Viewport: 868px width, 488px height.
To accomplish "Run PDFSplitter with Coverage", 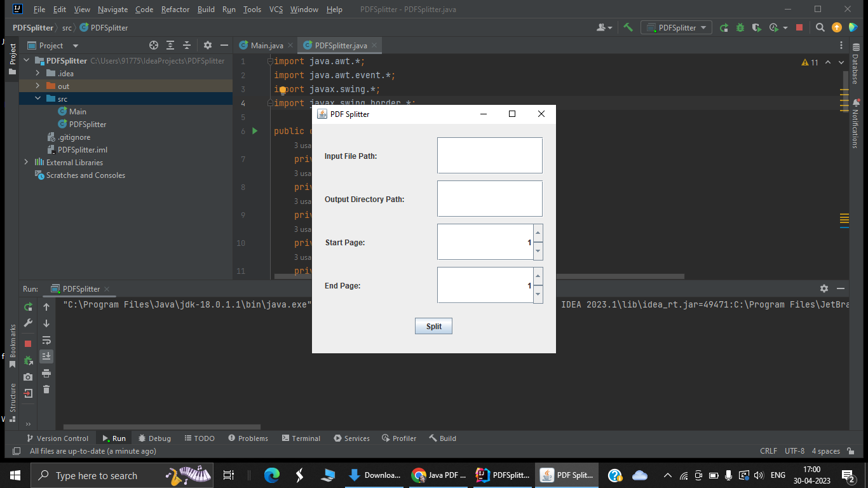I will pyautogui.click(x=756, y=27).
